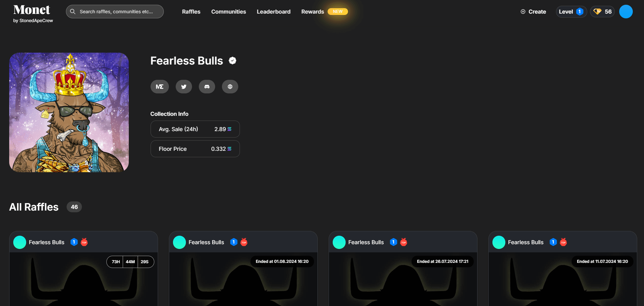This screenshot has width=644, height=306.
Task: Click the Solana symbol beside Avg. Sale 2.89
Action: click(x=229, y=129)
